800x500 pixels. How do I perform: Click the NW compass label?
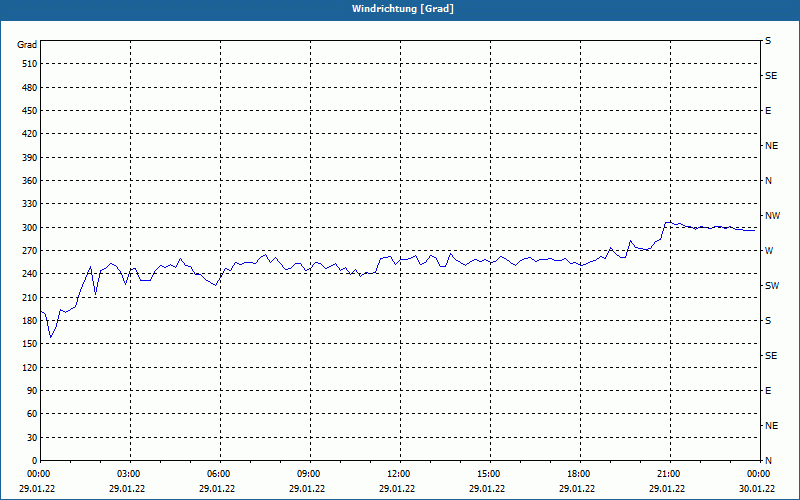point(772,216)
